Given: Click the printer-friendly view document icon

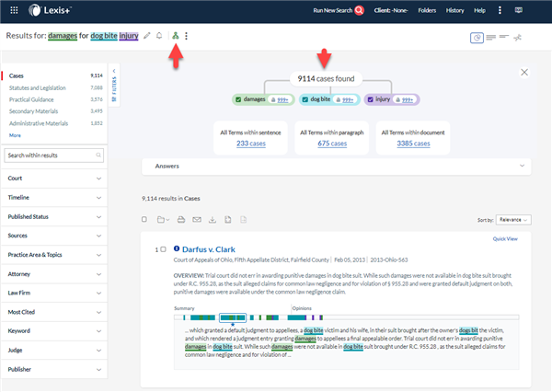Looking at the screenshot, I should pyautogui.click(x=228, y=219).
